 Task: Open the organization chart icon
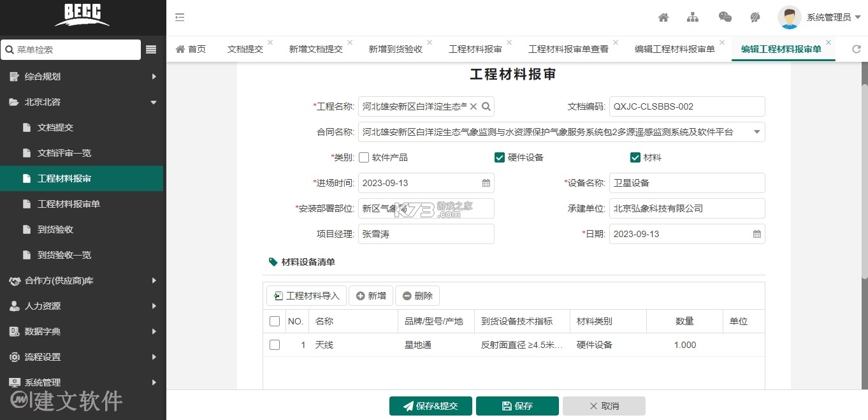point(693,17)
